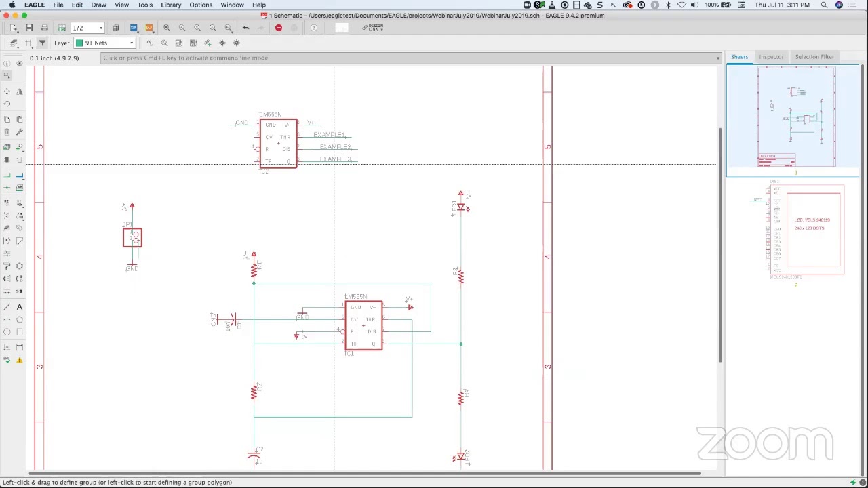Open the Draw menu
868x488 pixels.
tap(98, 5)
